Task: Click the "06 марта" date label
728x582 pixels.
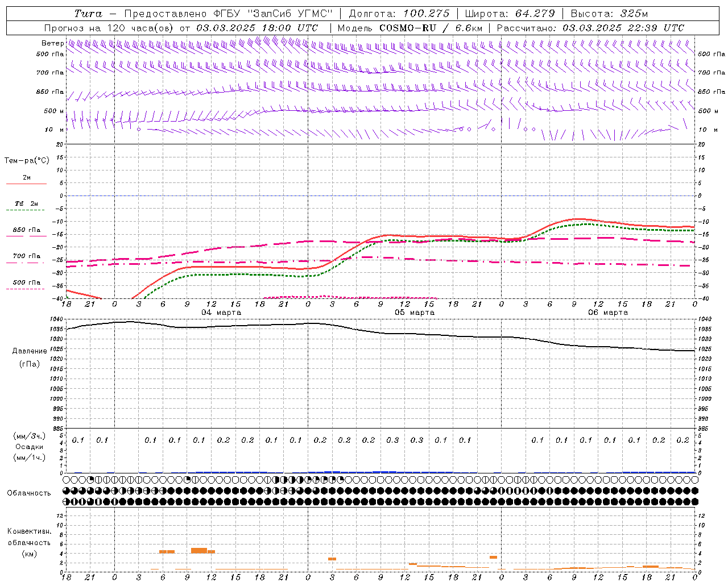Action: point(608,313)
